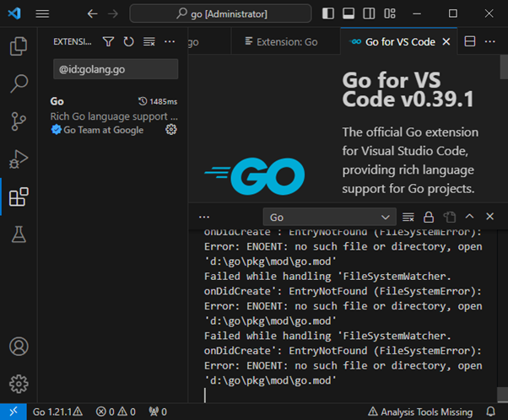Go back with the left arrow
This screenshot has width=508, height=420.
pyautogui.click(x=92, y=14)
